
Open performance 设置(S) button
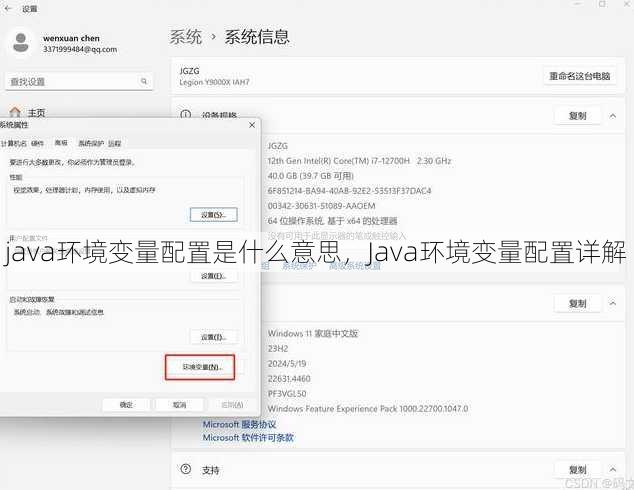[x=213, y=215]
